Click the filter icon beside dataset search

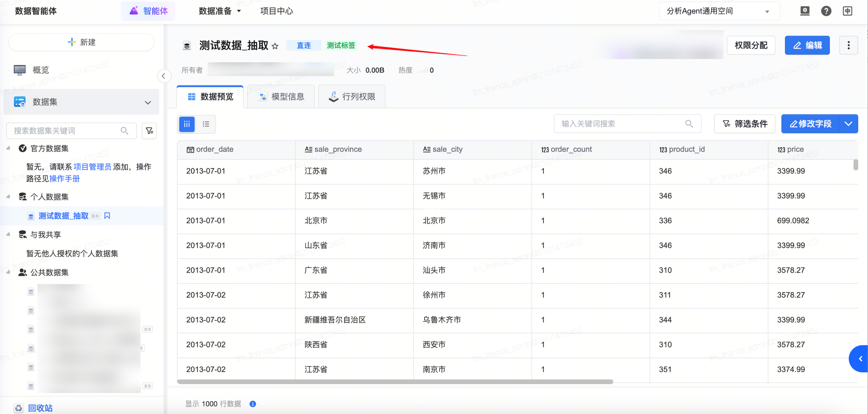(x=149, y=131)
